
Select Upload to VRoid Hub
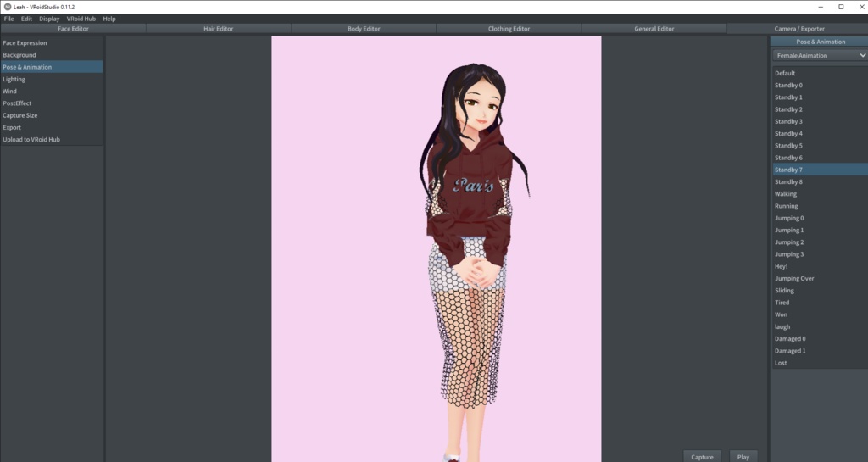click(x=52, y=139)
